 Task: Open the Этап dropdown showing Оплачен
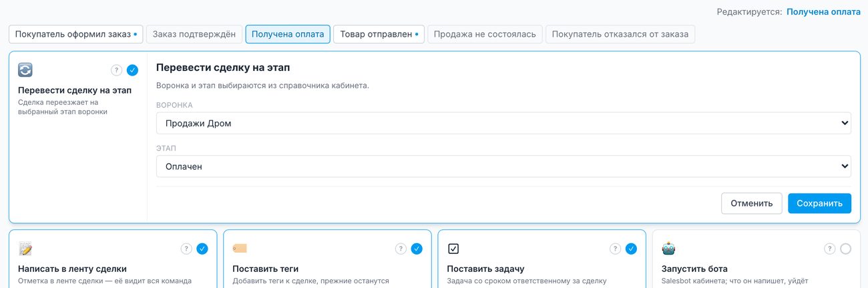click(503, 166)
